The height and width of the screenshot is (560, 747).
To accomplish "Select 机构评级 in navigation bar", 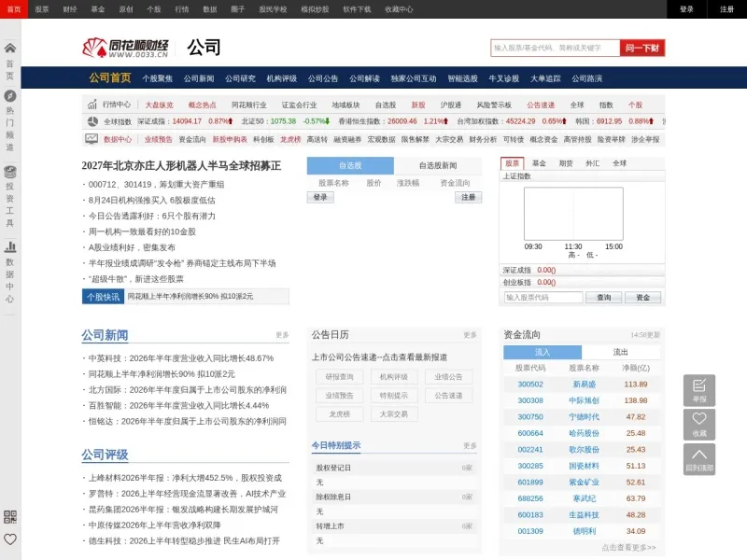I will [282, 78].
